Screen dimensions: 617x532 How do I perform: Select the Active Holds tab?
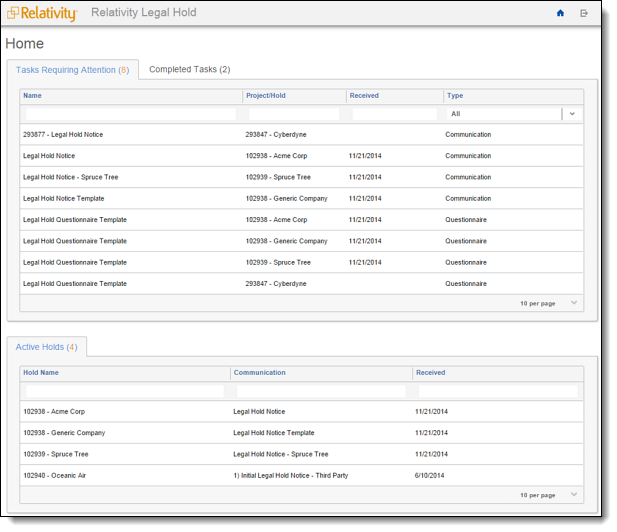click(46, 347)
